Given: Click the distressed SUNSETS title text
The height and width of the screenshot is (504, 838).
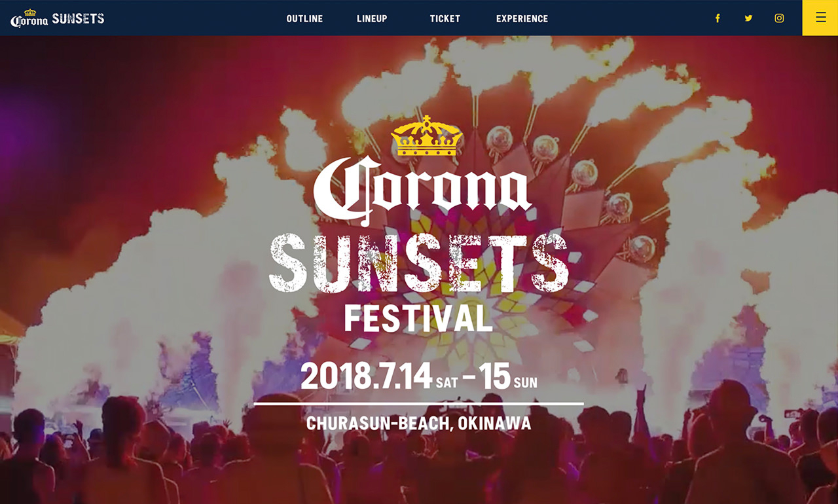Looking at the screenshot, I should (419, 263).
